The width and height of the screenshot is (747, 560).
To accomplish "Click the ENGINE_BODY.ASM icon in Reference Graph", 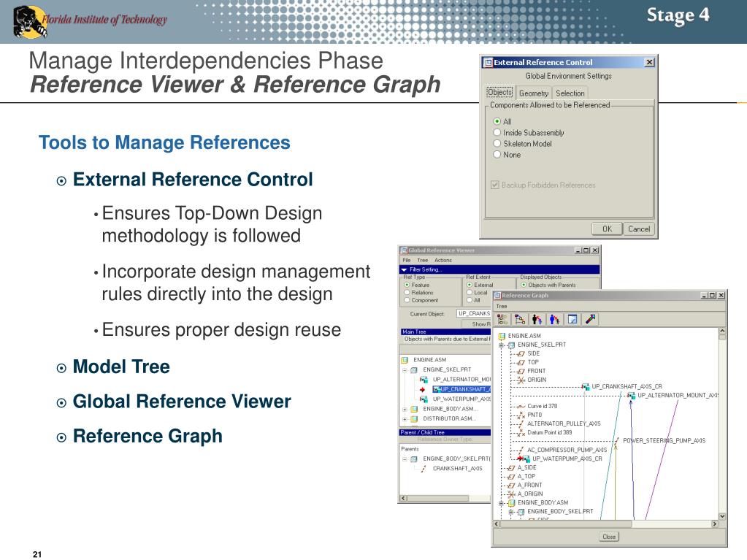I will point(512,503).
